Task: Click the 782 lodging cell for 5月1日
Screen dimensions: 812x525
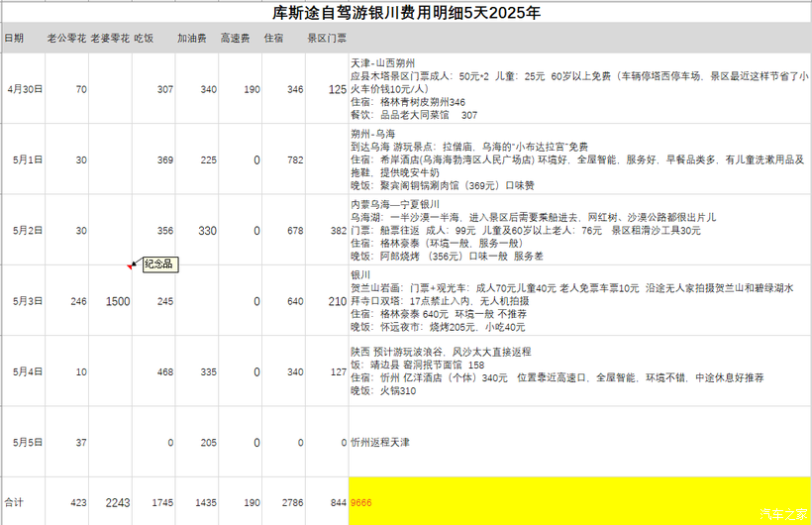Action: pyautogui.click(x=284, y=159)
